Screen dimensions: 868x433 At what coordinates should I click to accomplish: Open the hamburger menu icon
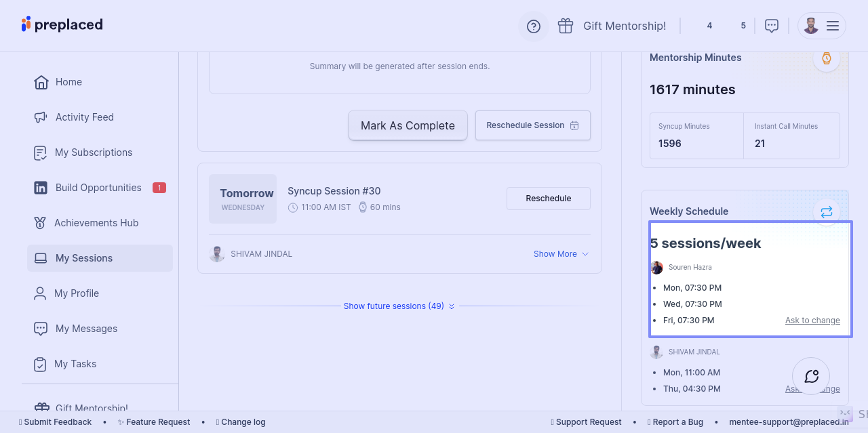pyautogui.click(x=833, y=26)
